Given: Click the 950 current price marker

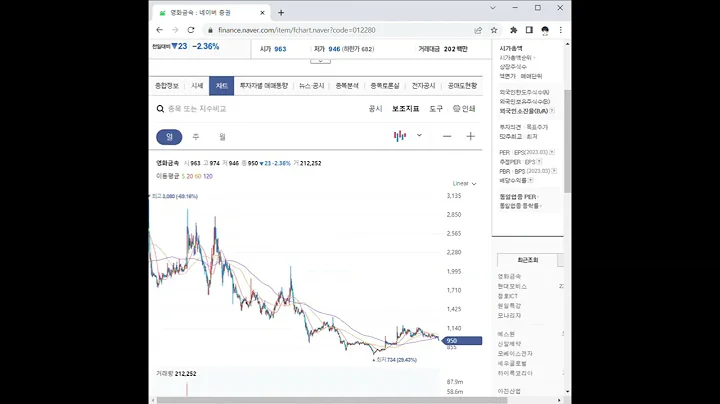Looking at the screenshot, I should click(462, 341).
